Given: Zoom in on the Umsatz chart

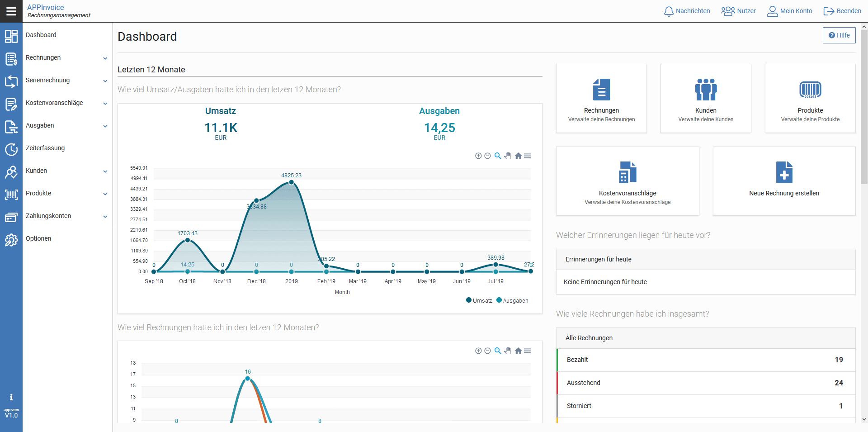Looking at the screenshot, I should coord(478,156).
